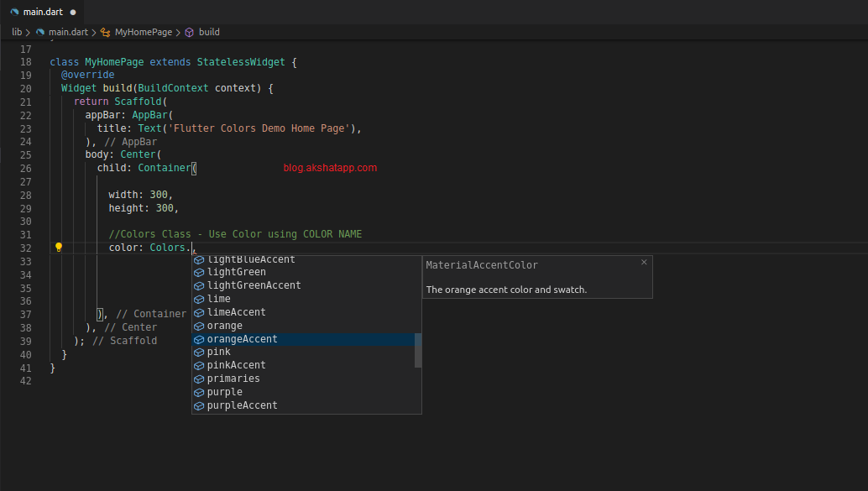
Task: Open the lib breadcrumb folder
Action: click(x=17, y=32)
